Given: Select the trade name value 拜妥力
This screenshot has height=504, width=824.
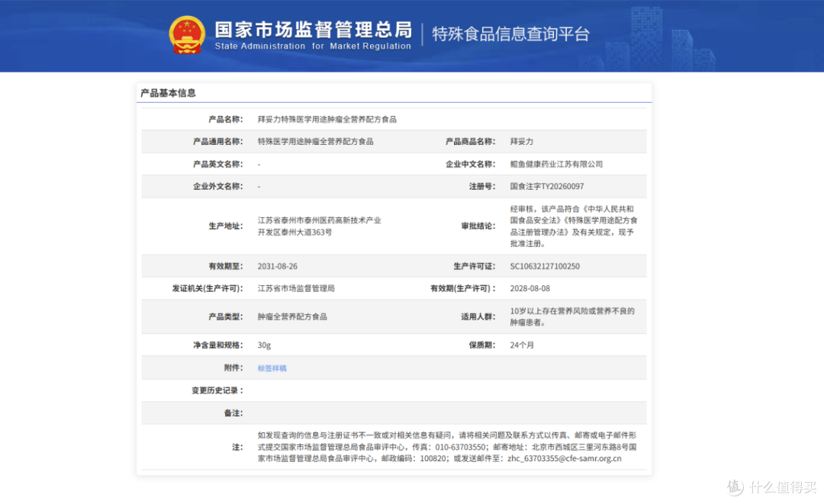Looking at the screenshot, I should click(521, 141).
